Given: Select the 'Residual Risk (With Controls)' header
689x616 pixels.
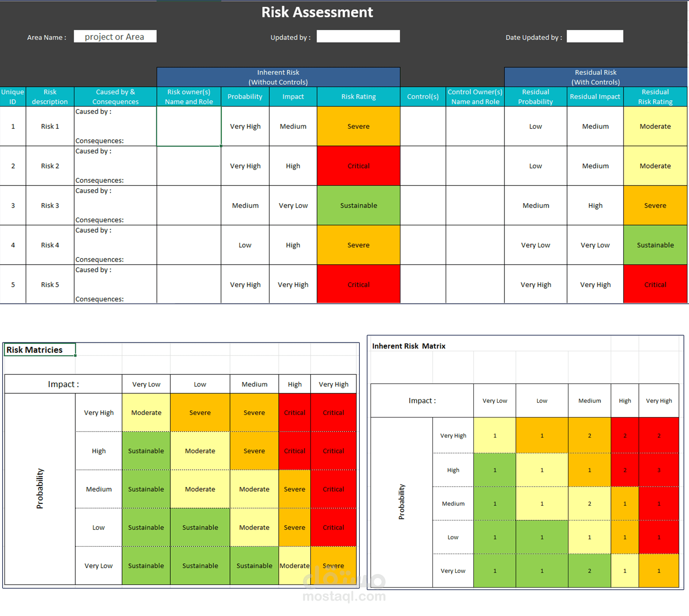Looking at the screenshot, I should (x=596, y=77).
